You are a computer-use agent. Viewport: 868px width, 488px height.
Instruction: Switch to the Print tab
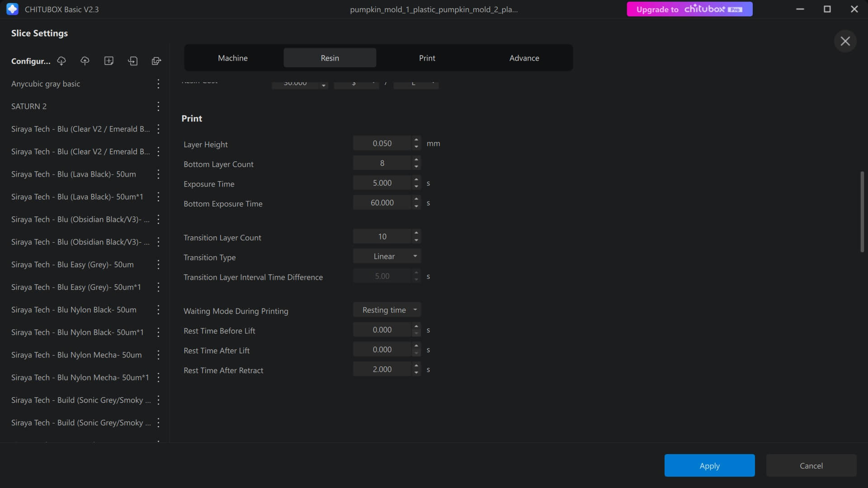click(427, 58)
